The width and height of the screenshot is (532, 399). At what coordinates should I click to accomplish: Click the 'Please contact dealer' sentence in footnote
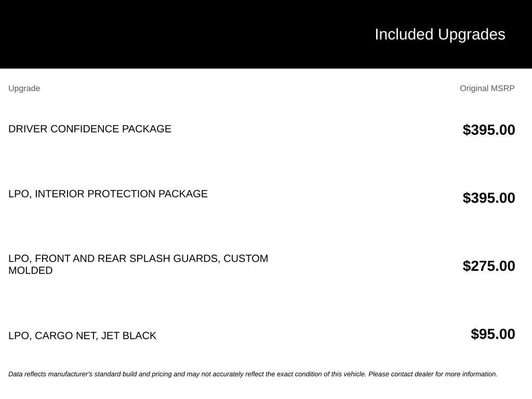point(433,374)
